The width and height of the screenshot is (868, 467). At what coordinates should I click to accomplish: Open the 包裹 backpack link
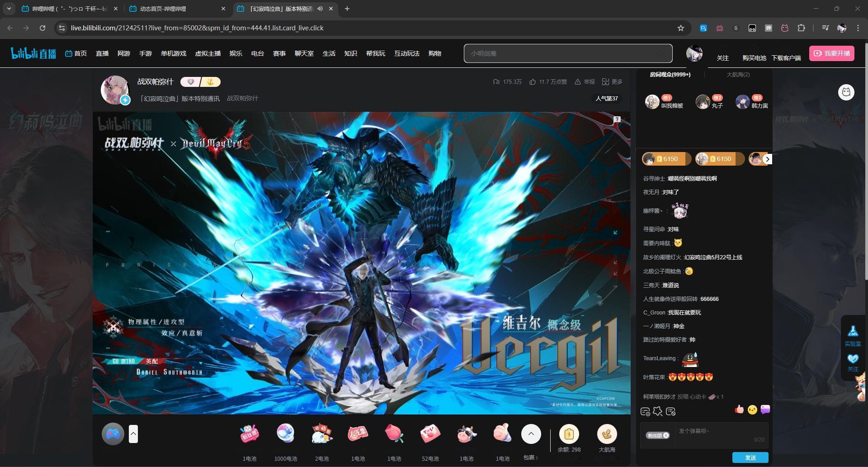(x=531, y=457)
